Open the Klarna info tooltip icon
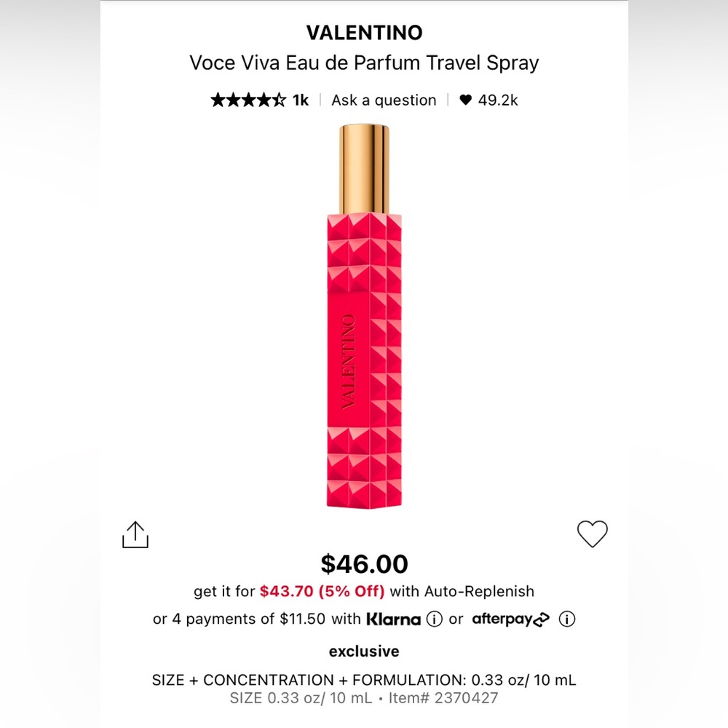 pos(435,620)
